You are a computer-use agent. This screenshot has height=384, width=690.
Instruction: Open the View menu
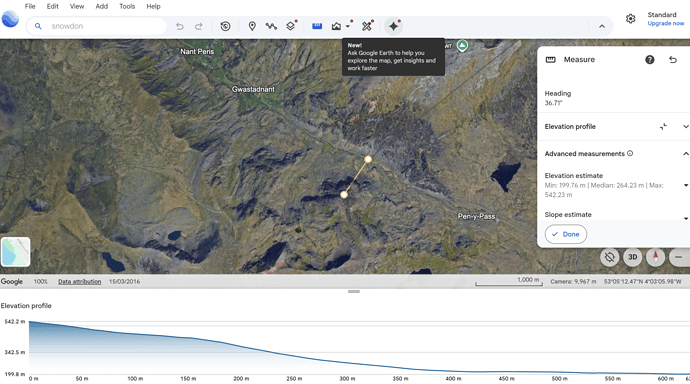point(77,6)
